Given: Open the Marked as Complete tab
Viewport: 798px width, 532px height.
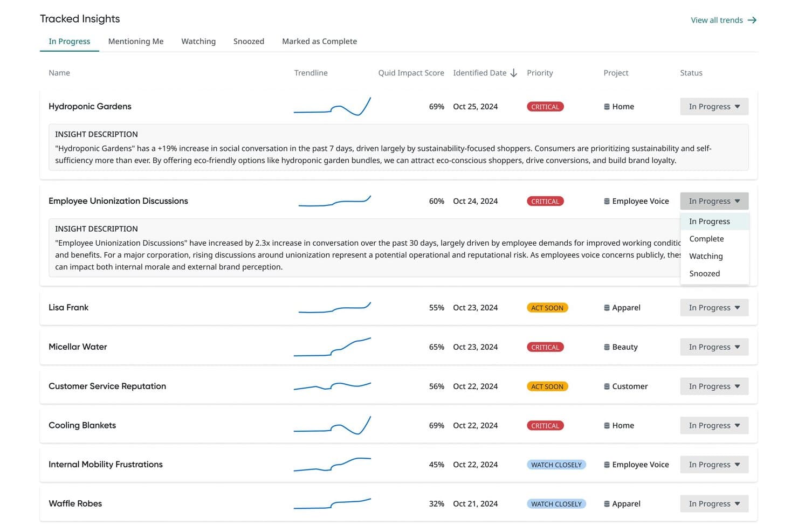Looking at the screenshot, I should point(319,42).
